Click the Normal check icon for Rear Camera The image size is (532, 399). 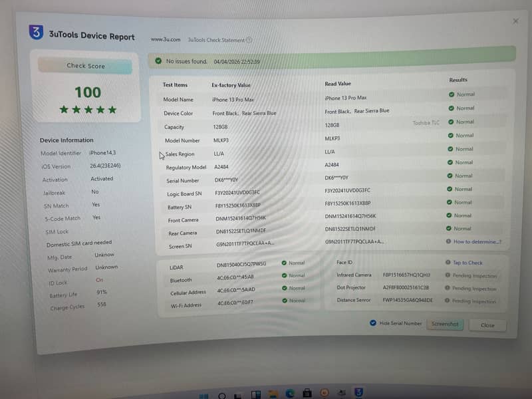click(448, 228)
